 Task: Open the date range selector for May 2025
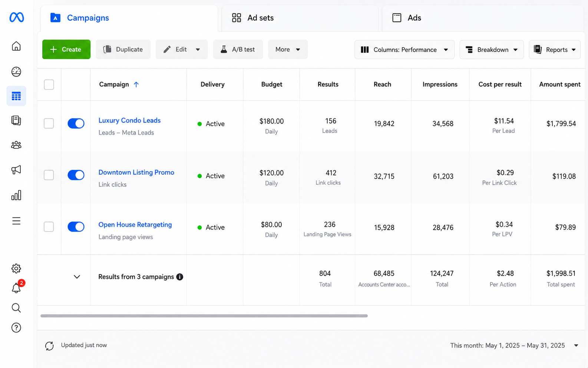tap(514, 345)
